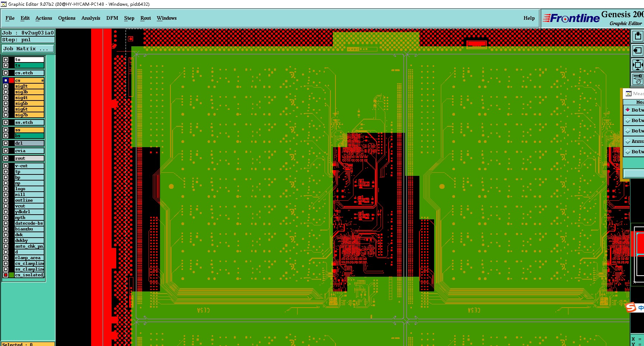Show the rout layer via its checkbox
Viewport: 644px width, 346px height.
pyautogui.click(x=6, y=158)
